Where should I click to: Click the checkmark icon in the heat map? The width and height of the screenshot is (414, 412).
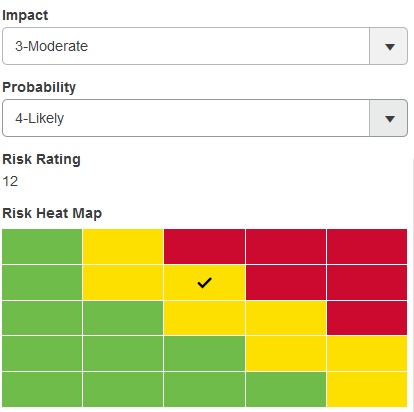tap(204, 283)
